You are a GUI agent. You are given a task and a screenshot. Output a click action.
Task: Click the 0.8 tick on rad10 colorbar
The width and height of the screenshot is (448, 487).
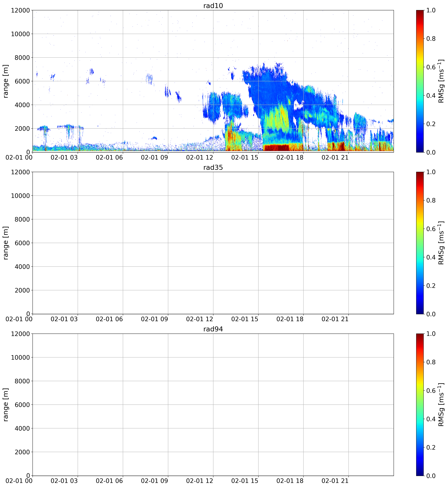point(431,38)
